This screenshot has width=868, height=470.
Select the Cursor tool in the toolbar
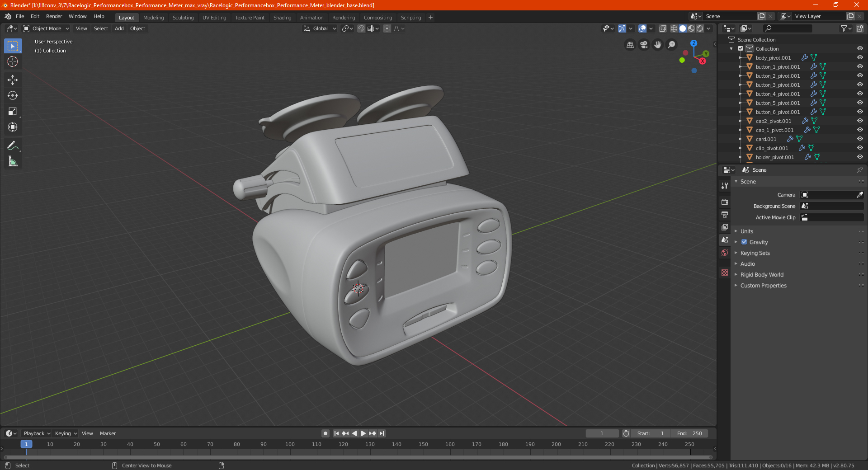tap(13, 61)
